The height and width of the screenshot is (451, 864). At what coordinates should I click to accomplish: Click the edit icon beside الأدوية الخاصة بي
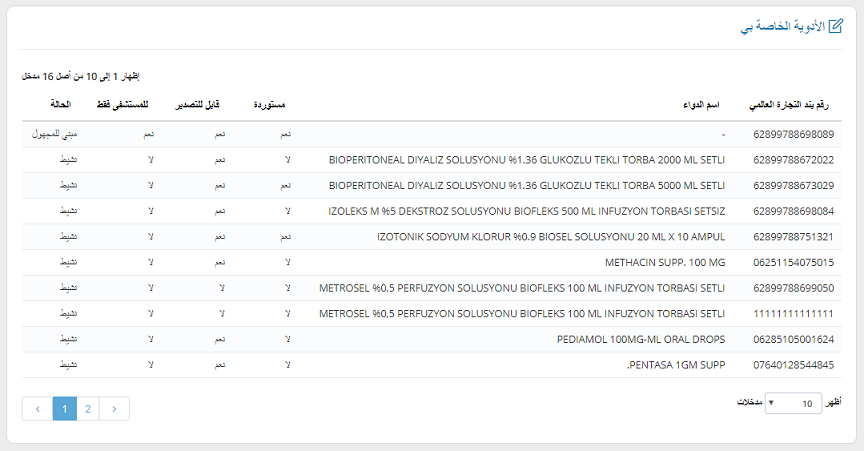coord(836,27)
